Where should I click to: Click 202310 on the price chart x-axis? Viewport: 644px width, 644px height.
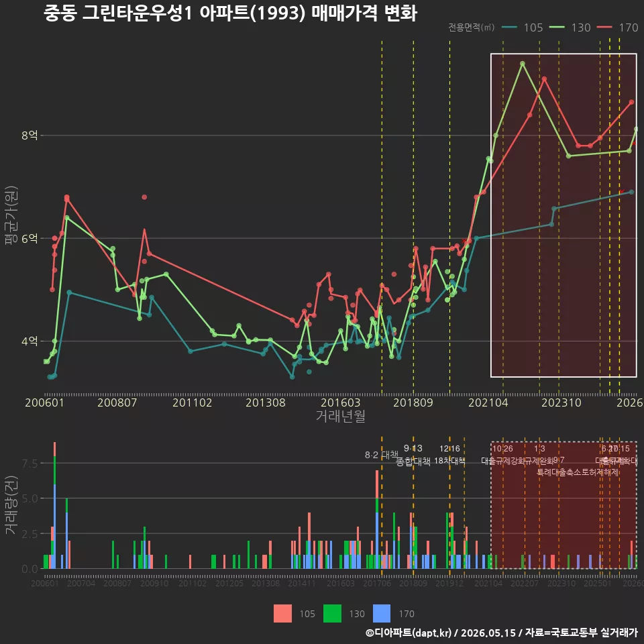coord(561,402)
